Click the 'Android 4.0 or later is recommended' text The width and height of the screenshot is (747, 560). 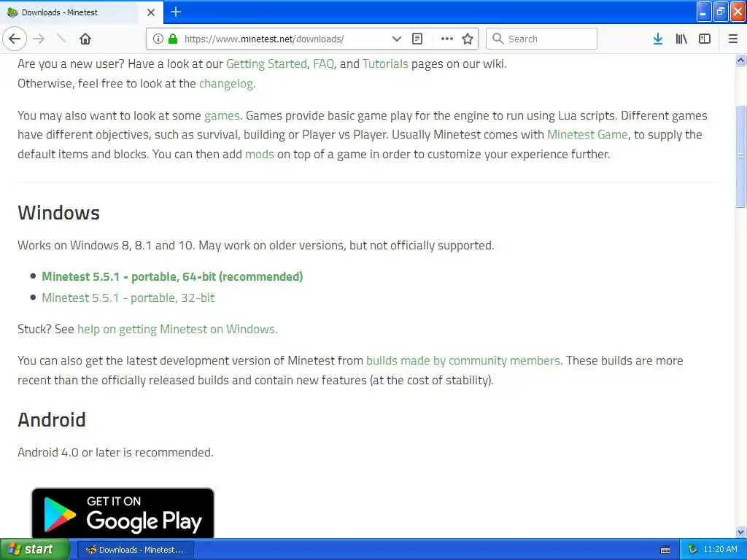(x=115, y=452)
